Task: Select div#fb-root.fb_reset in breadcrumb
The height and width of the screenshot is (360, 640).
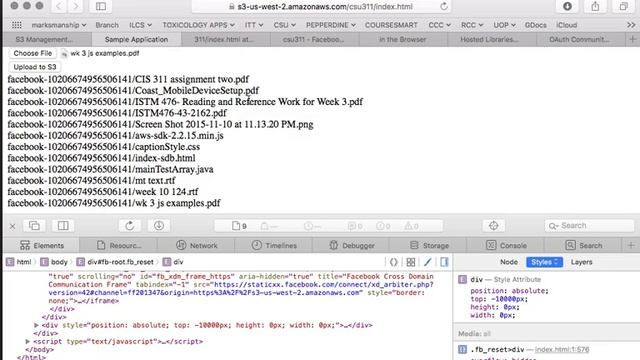Action: coord(116,262)
